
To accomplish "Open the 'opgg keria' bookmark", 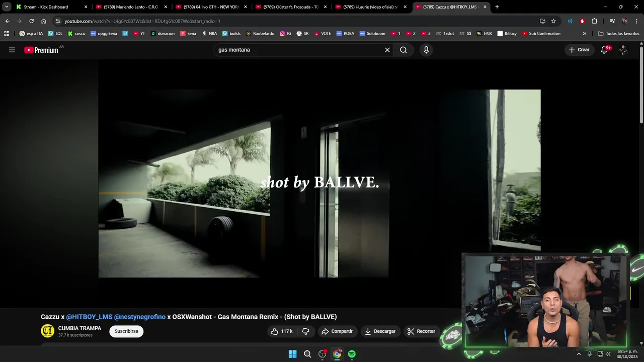I will (104, 34).
